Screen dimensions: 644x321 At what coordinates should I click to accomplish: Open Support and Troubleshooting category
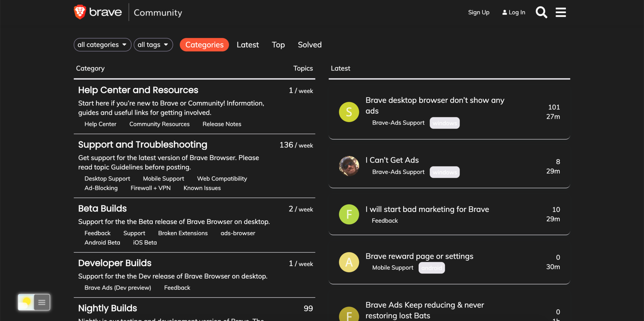click(142, 145)
